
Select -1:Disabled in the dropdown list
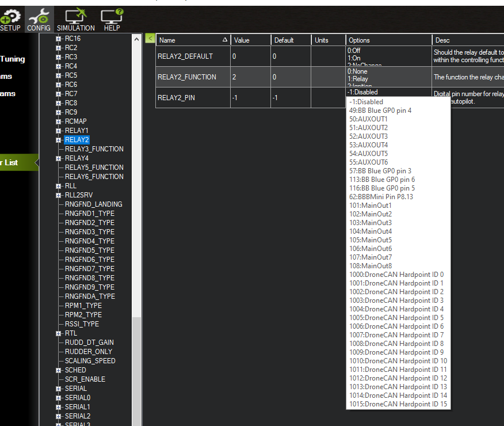[366, 102]
